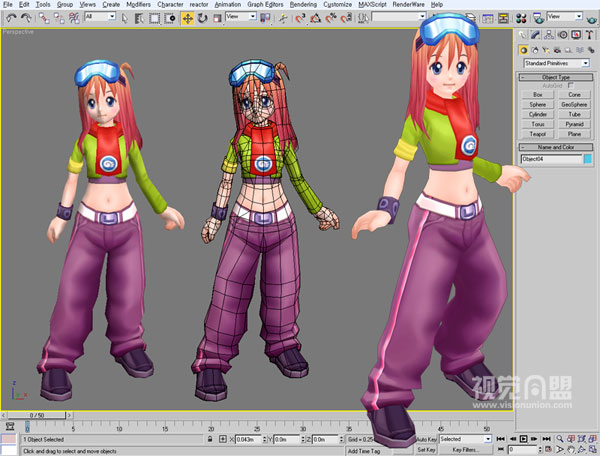
Task: Toggle Set Key mode
Action: coord(425,450)
